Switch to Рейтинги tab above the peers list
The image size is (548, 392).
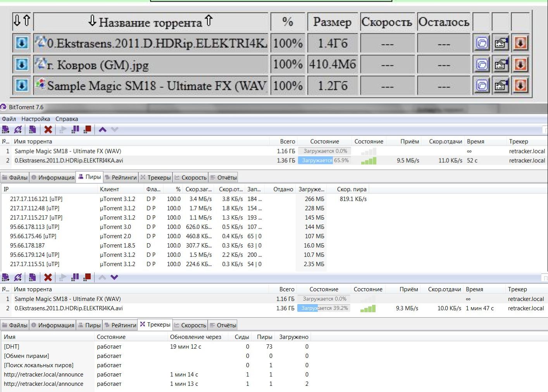coord(121,177)
